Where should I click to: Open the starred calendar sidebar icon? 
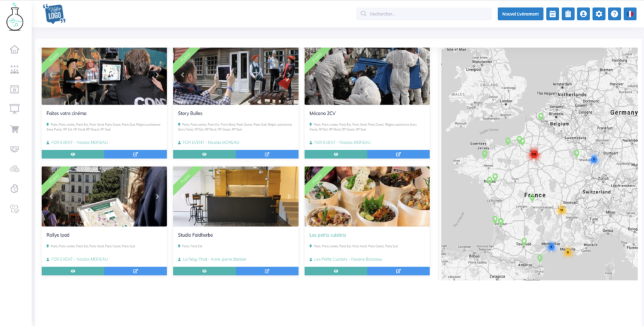[x=14, y=89]
